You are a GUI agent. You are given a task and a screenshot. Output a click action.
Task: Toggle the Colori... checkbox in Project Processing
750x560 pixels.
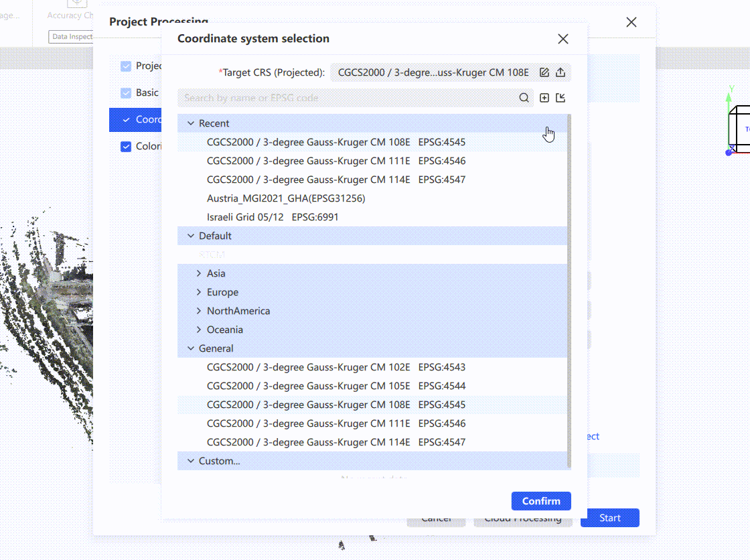pyautogui.click(x=126, y=147)
